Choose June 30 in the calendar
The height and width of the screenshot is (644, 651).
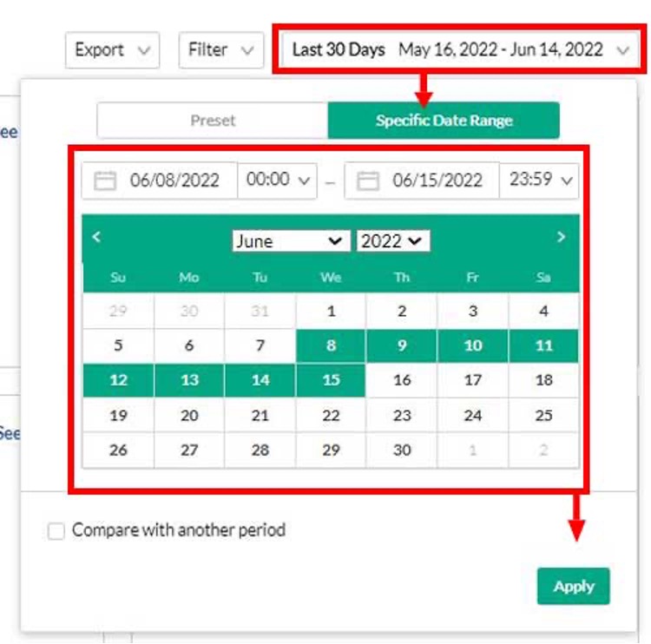[x=402, y=450]
